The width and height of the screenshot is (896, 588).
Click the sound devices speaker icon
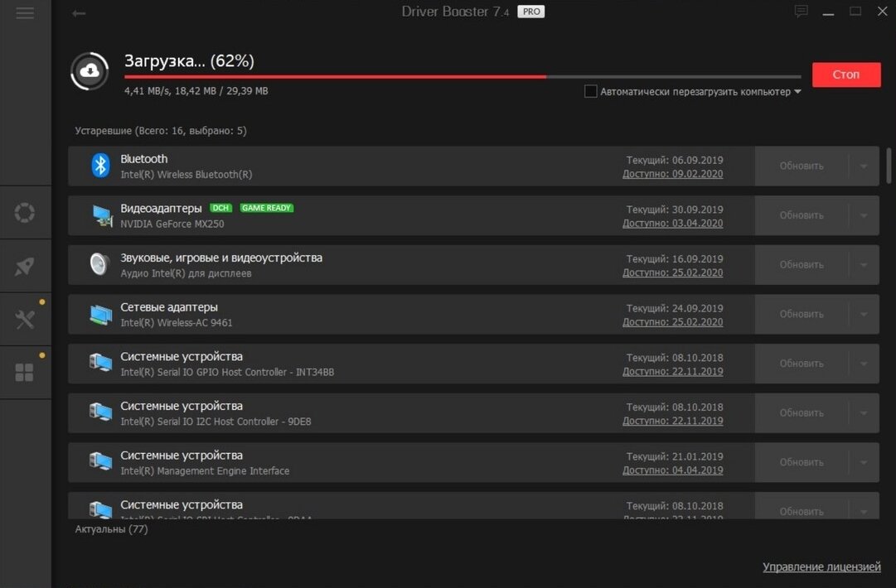point(99,264)
